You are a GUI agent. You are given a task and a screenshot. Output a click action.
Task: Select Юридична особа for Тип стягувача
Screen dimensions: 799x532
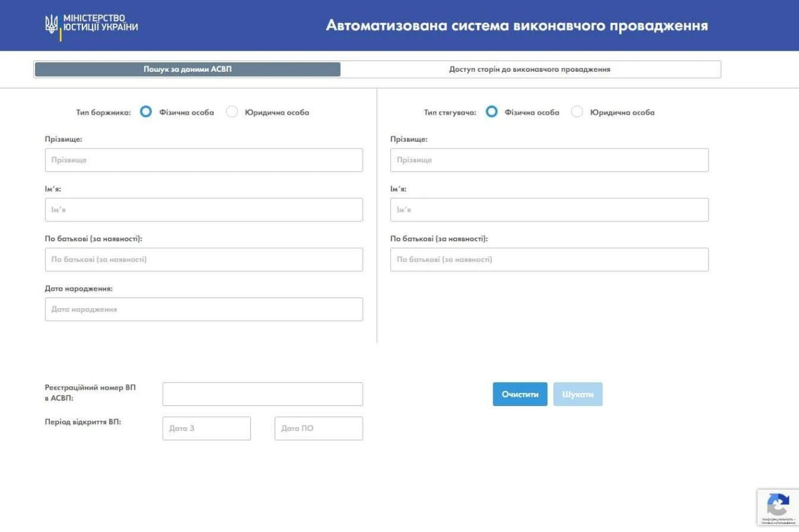[577, 111]
